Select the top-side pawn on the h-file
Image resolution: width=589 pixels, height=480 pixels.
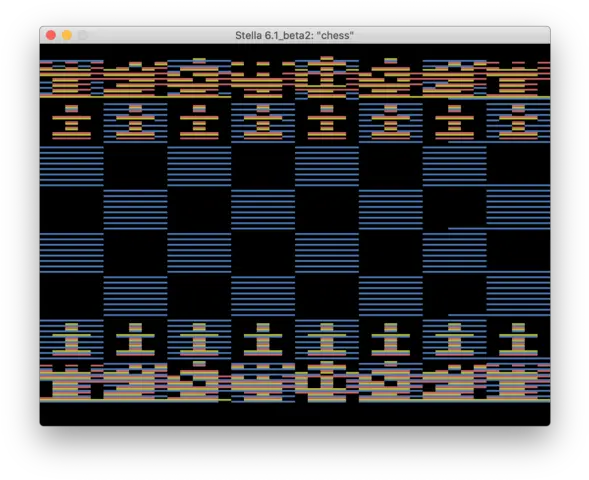tap(518, 122)
